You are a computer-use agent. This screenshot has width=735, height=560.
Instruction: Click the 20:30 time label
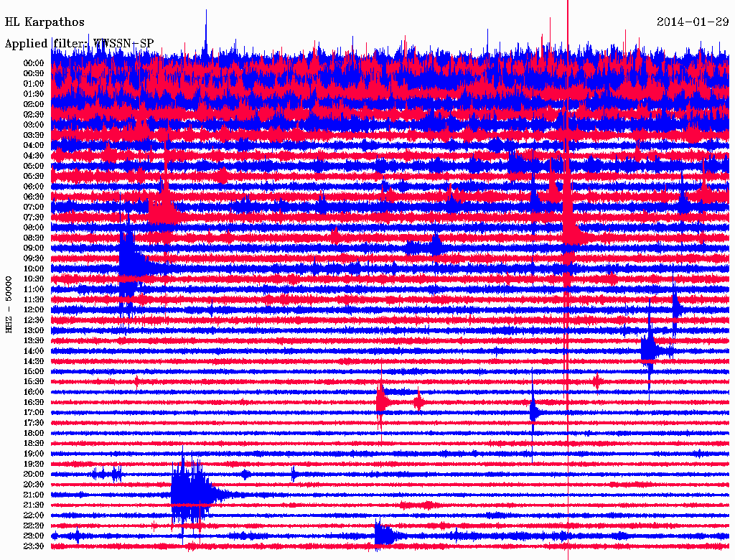pos(34,485)
